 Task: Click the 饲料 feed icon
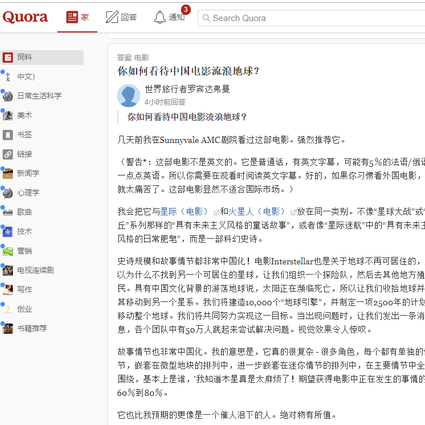point(8,57)
